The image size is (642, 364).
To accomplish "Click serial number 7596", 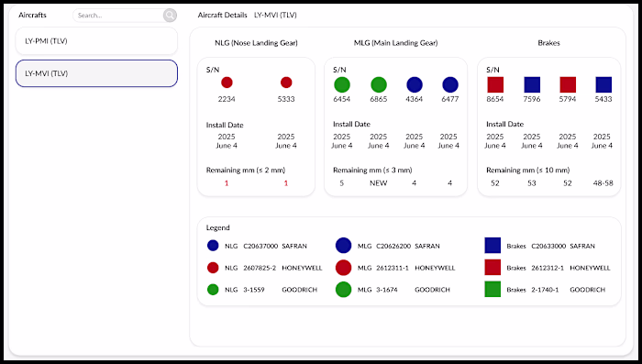I will [x=532, y=99].
